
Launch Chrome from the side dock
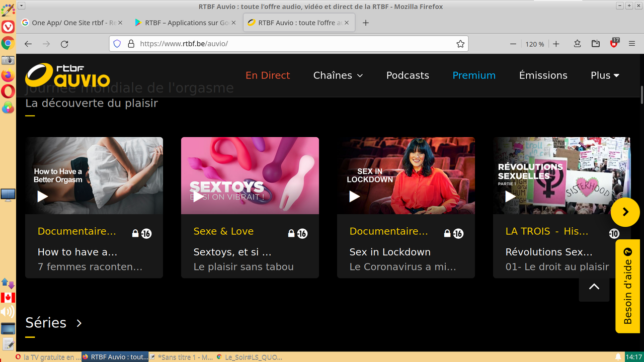coord(8,43)
